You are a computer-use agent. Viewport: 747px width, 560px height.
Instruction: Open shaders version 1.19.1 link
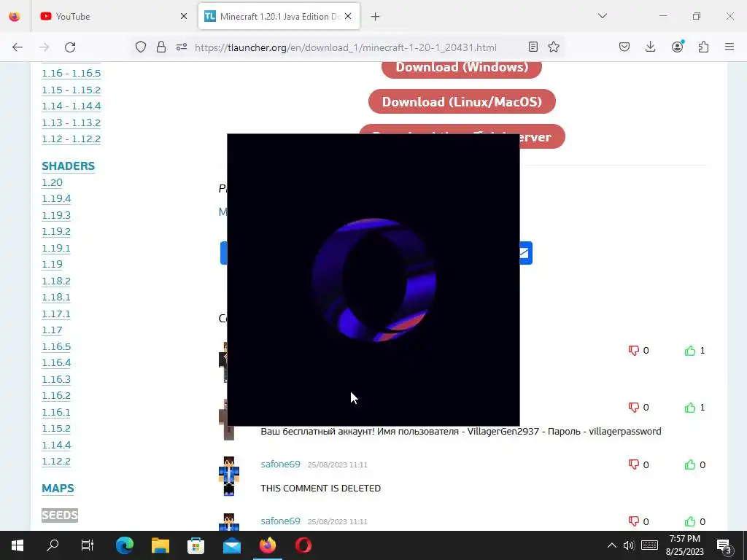point(56,248)
